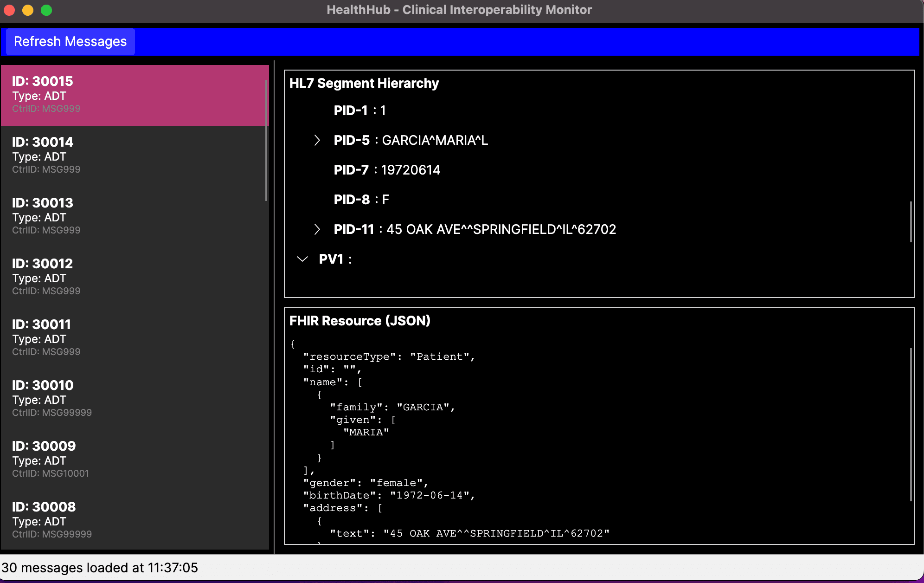Click the PID-5 GARCIA^MARIA^L value

(x=435, y=140)
